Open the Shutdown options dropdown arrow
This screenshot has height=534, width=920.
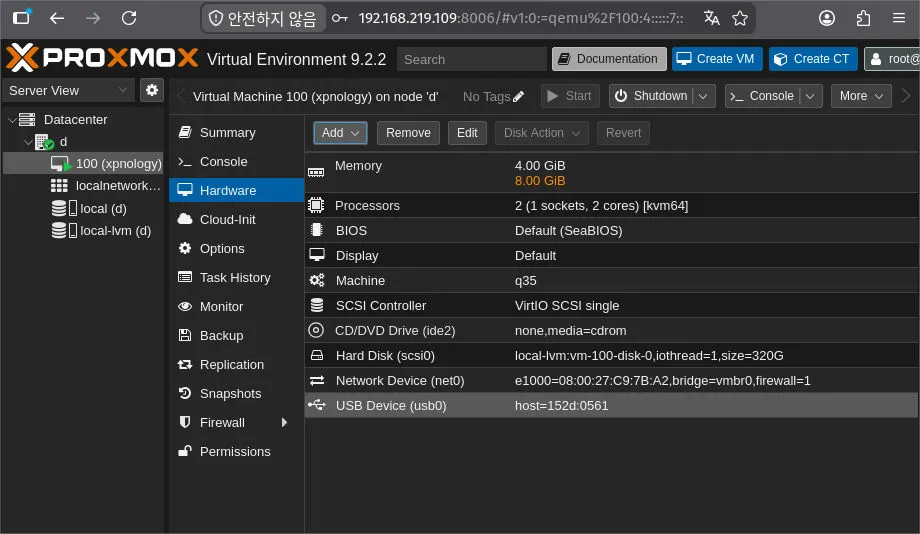703,96
